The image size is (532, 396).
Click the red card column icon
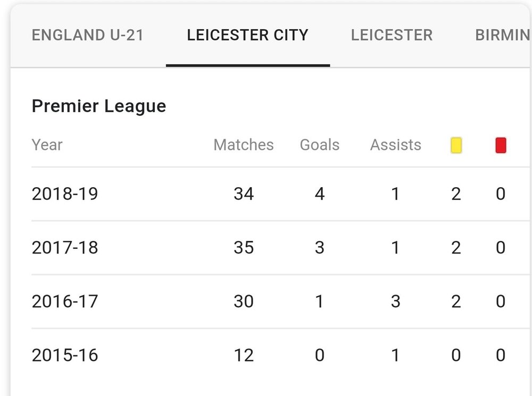click(x=501, y=145)
